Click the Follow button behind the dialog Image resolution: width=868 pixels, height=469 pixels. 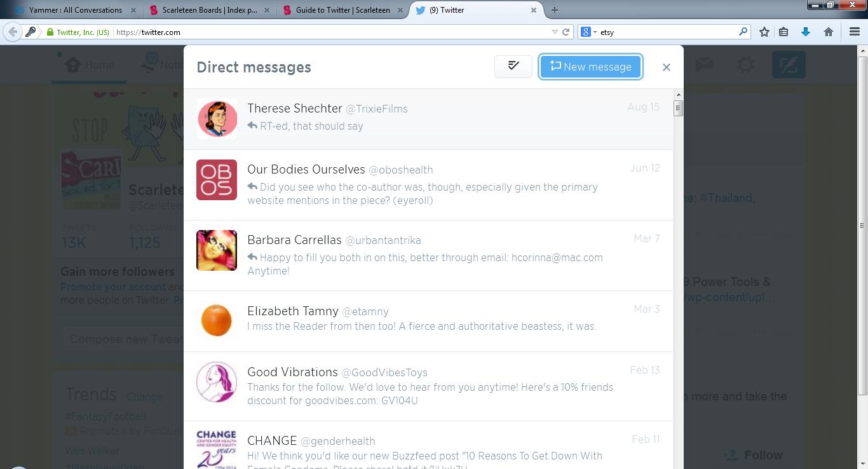(x=754, y=455)
